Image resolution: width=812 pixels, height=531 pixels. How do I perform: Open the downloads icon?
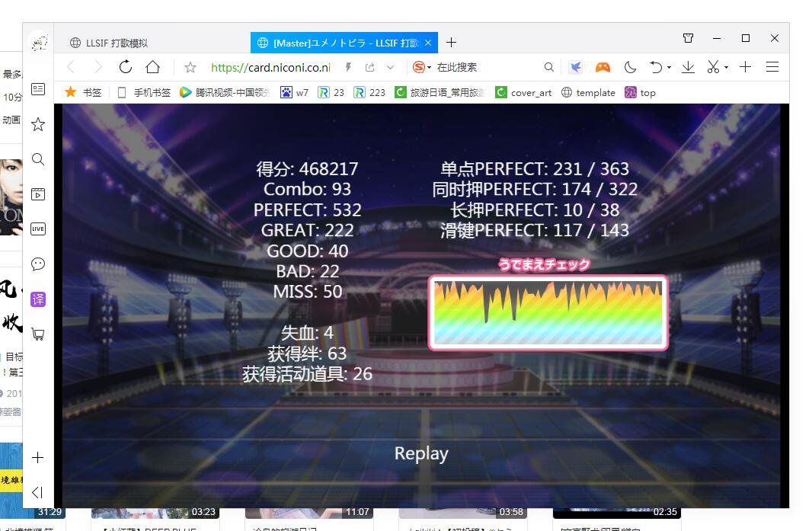pos(689,67)
